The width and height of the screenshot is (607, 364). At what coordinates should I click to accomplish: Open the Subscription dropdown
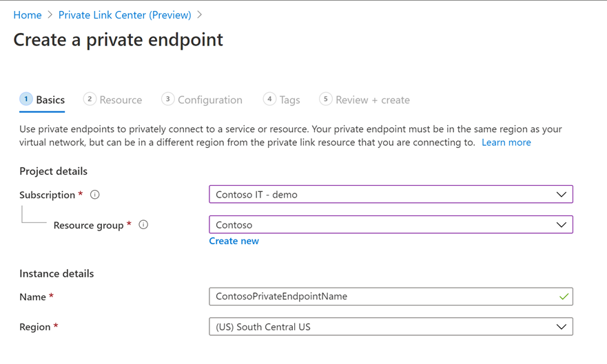pos(391,195)
